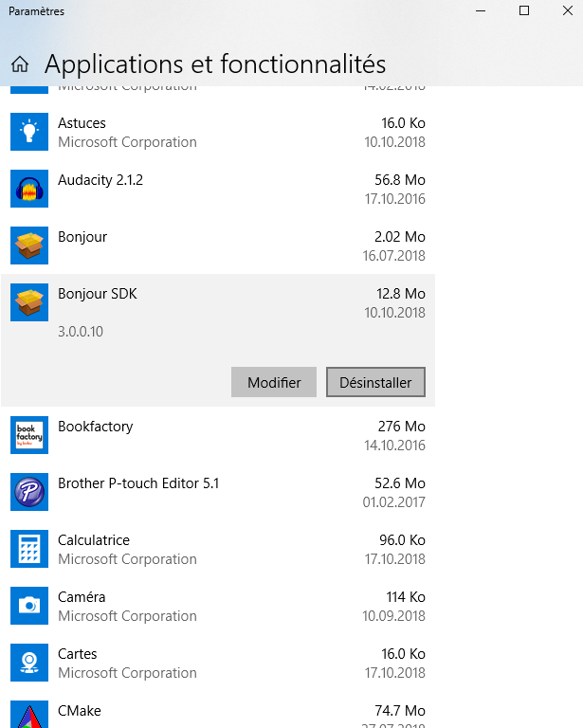The image size is (583, 728).
Task: Click the date 14.10.2016 for Bookfactory
Action: coord(395,446)
